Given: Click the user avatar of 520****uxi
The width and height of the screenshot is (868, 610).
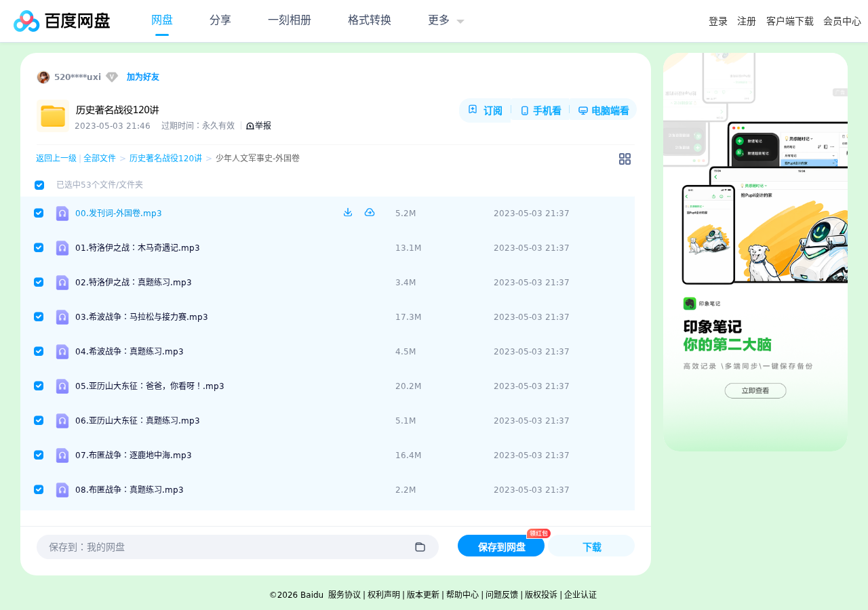Looking at the screenshot, I should coord(43,77).
